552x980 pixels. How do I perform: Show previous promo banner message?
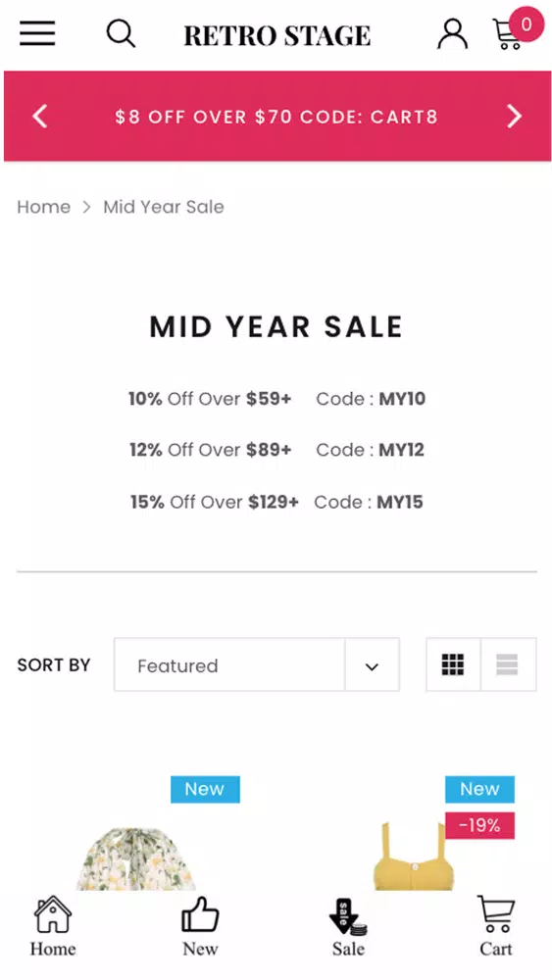coord(40,117)
